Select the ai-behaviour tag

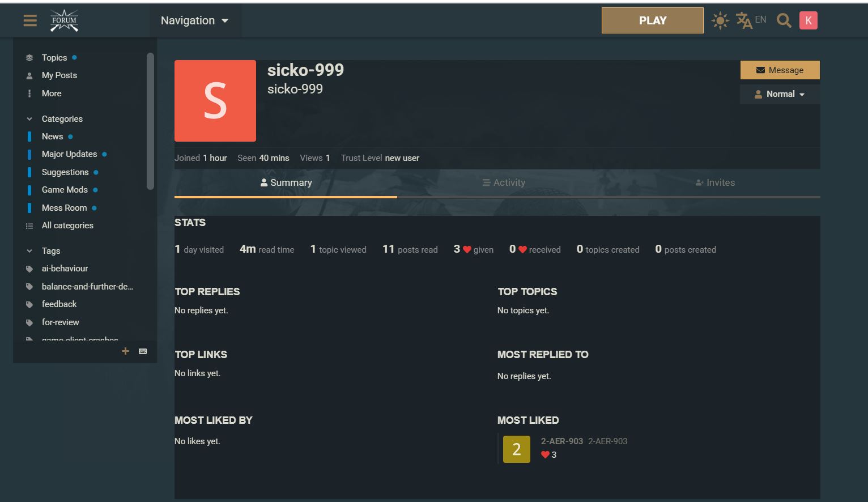65,269
